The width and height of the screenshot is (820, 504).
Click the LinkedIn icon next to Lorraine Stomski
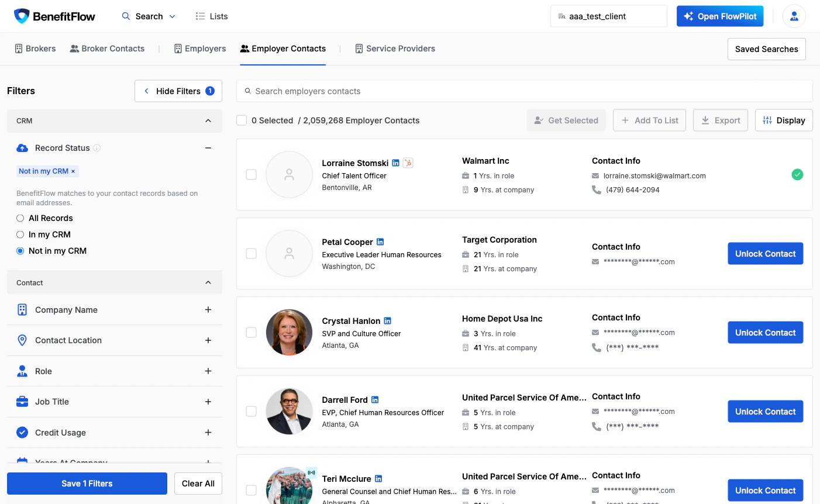point(396,163)
